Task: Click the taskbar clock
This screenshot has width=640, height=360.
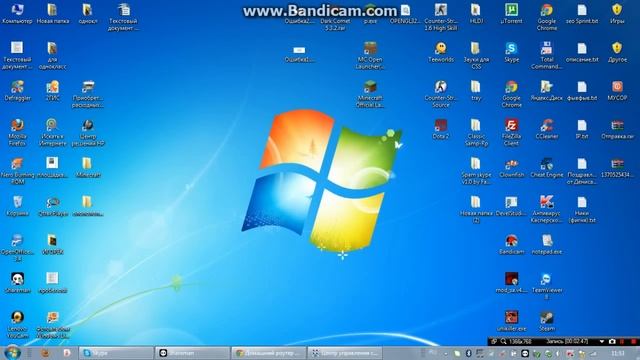Action: click(x=618, y=353)
